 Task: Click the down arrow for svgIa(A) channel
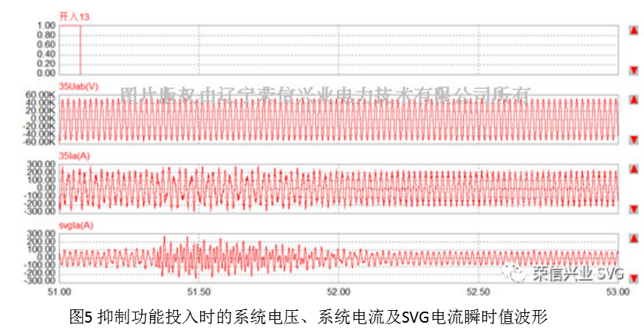[633, 279]
